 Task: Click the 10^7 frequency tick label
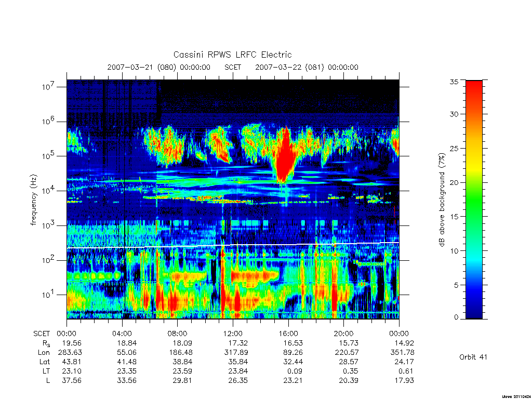click(48, 87)
